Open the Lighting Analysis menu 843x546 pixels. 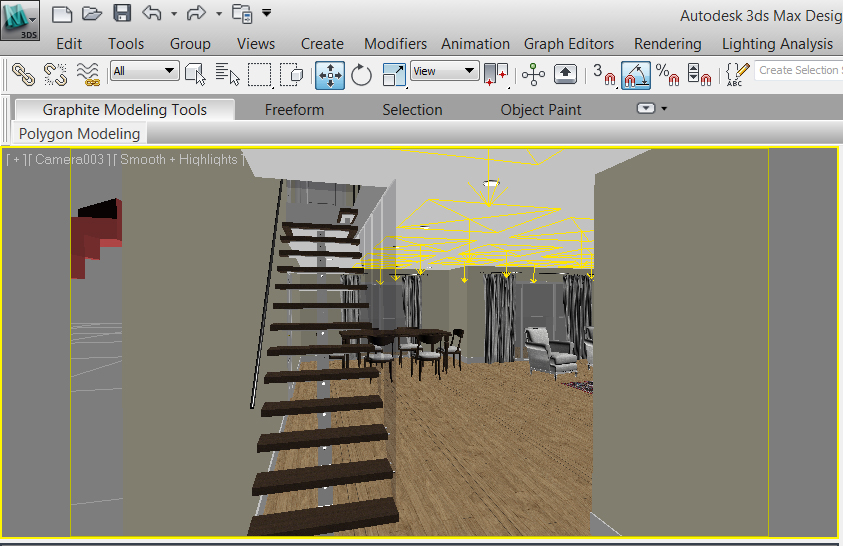point(777,44)
